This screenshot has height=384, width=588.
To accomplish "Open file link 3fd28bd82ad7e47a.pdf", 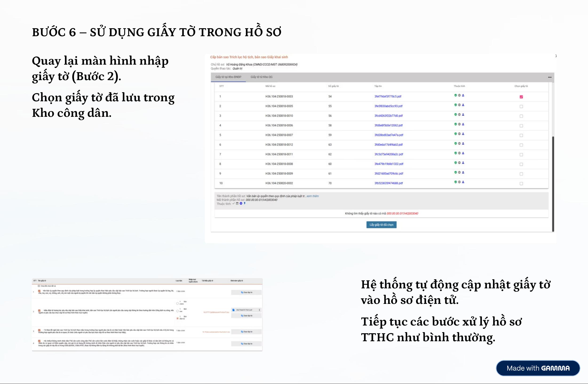I will coord(389,135).
